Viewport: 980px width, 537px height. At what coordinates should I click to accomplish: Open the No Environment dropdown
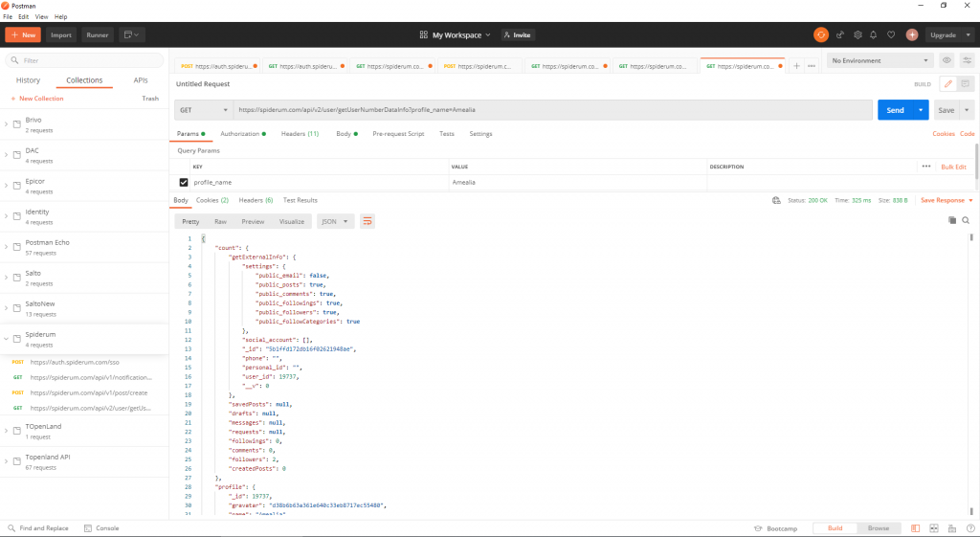880,60
